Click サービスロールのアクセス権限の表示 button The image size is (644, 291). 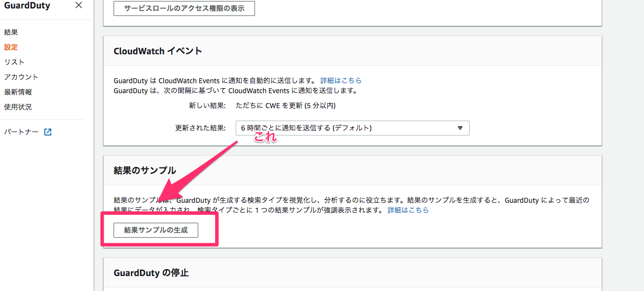click(184, 8)
